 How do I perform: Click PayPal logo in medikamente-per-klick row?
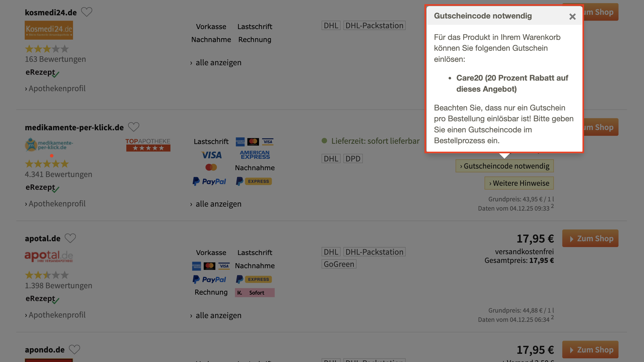209,181
